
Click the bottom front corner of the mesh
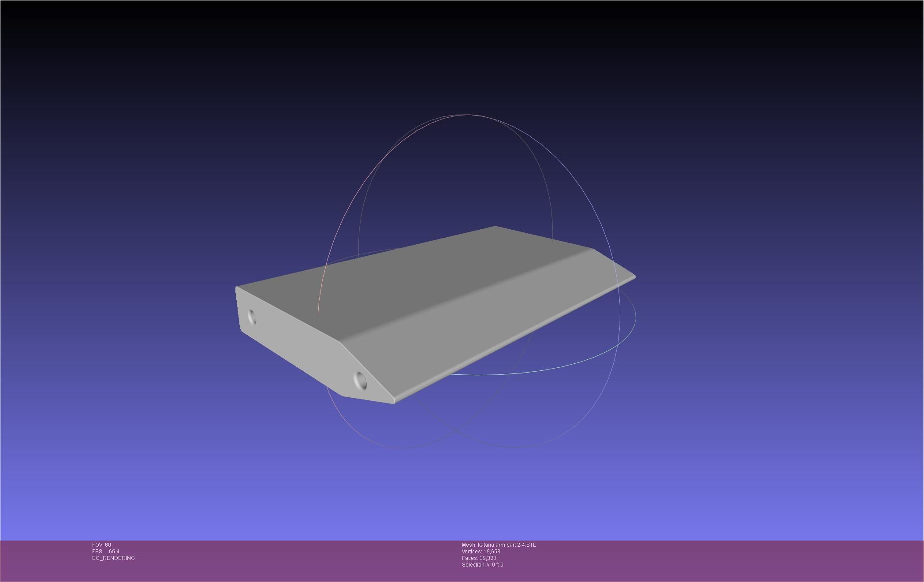pos(393,402)
